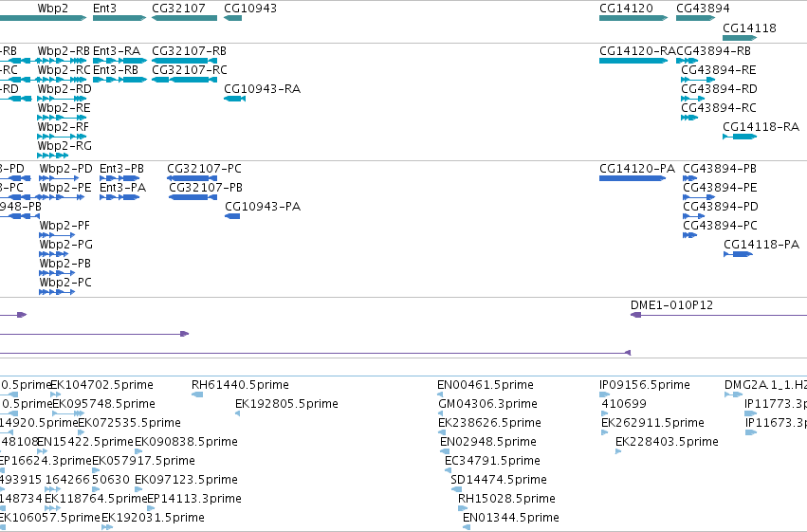Click EST EK262911.5prime
Viewport: 807px width, 532px height.
pyautogui.click(x=605, y=432)
